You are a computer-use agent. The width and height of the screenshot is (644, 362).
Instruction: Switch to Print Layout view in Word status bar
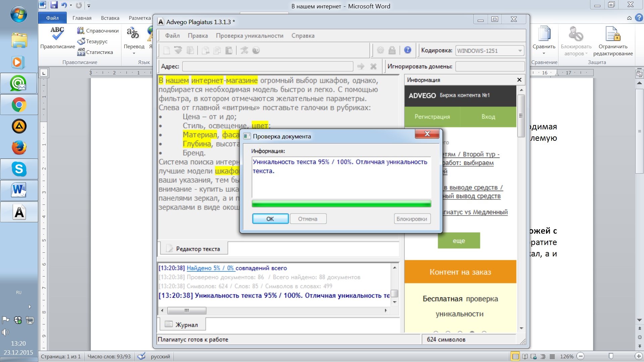[515, 357]
